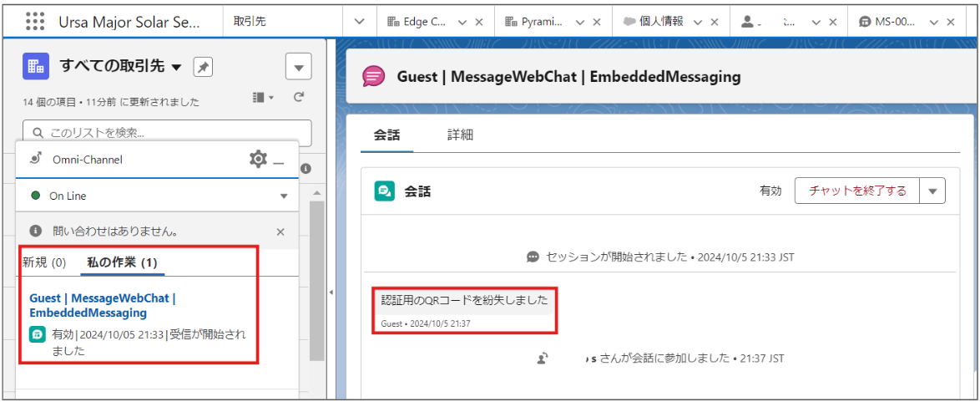Switch to the 新規 (0) tab
The image size is (980, 402).
click(x=44, y=262)
